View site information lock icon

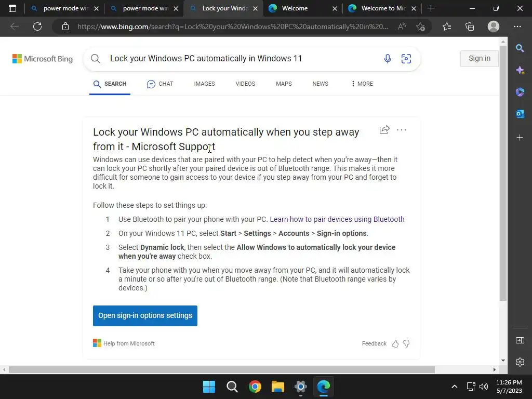65,26
